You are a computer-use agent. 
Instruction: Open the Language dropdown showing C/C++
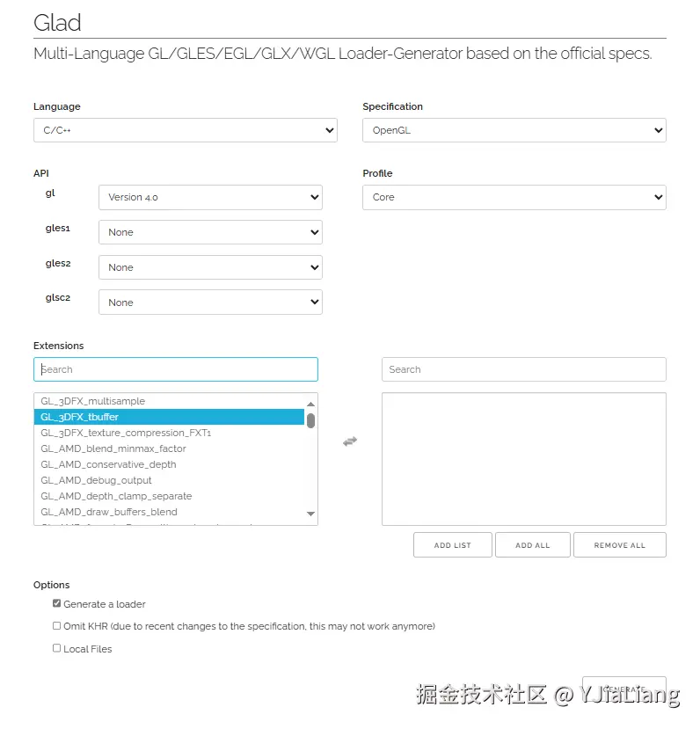186,130
